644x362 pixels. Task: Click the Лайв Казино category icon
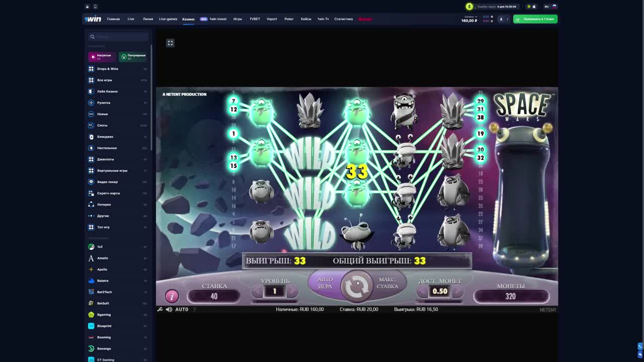click(91, 92)
